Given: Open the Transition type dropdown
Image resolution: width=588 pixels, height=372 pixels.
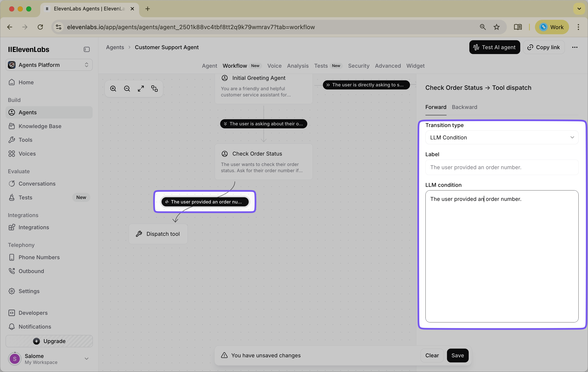Looking at the screenshot, I should pos(502,137).
